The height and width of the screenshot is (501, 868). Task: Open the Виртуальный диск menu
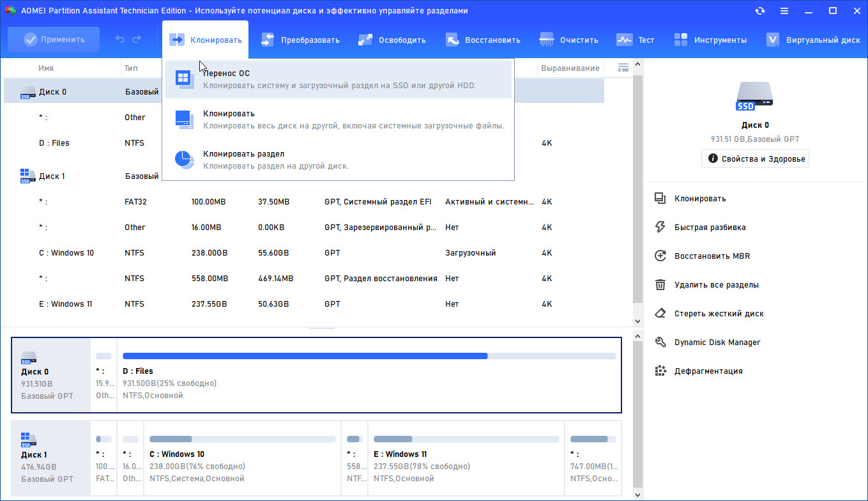point(813,40)
